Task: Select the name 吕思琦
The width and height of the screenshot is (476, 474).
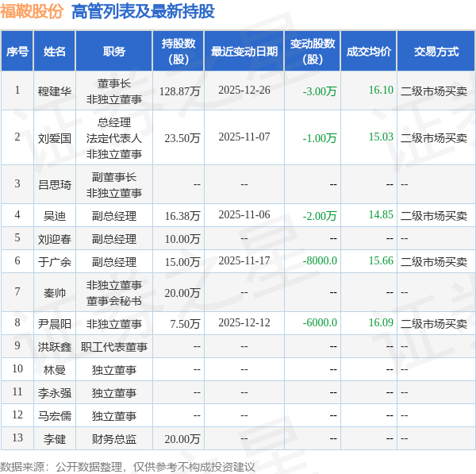Action: click(x=54, y=184)
